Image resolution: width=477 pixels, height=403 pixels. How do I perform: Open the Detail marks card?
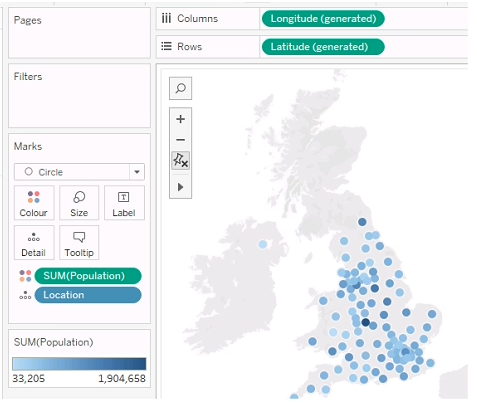point(34,243)
